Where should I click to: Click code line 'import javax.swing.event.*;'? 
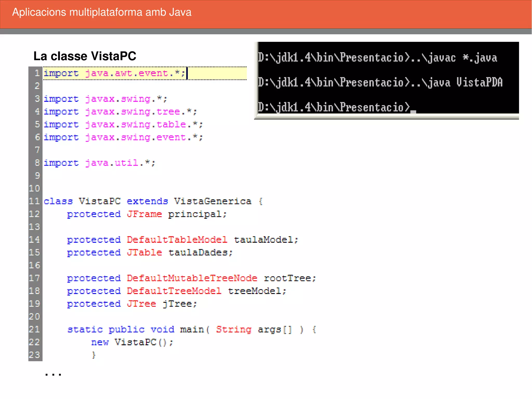(x=123, y=137)
